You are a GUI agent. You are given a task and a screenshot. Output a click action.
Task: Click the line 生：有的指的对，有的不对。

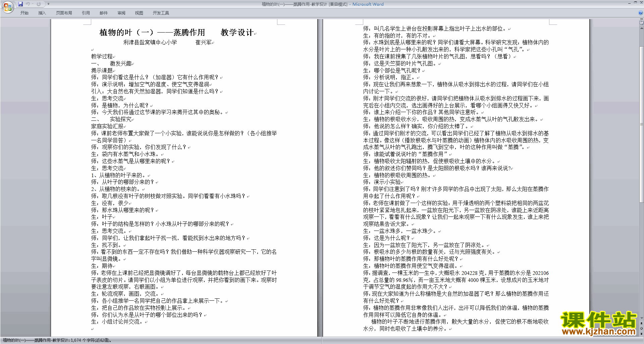(x=397, y=36)
